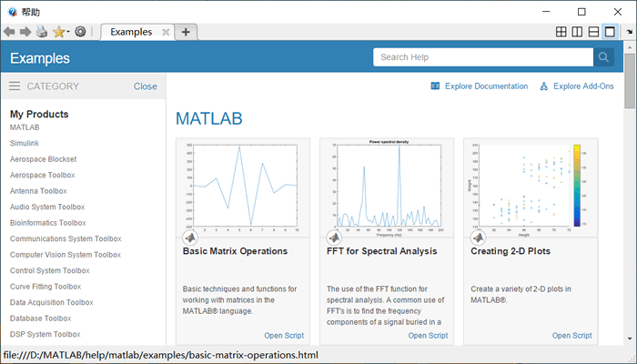Open Creating 2-D Plots scatter thumbnail
637x364 pixels.
pos(531,187)
